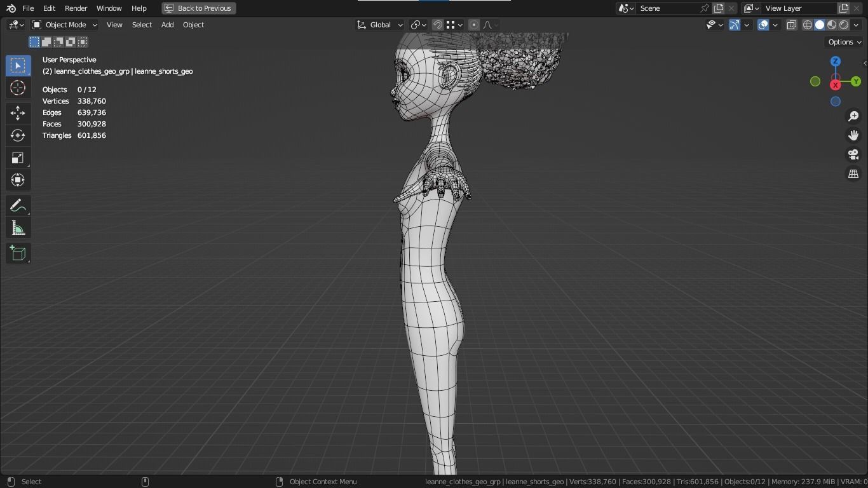Click the pan view hand icon
868x488 pixels.
click(853, 135)
